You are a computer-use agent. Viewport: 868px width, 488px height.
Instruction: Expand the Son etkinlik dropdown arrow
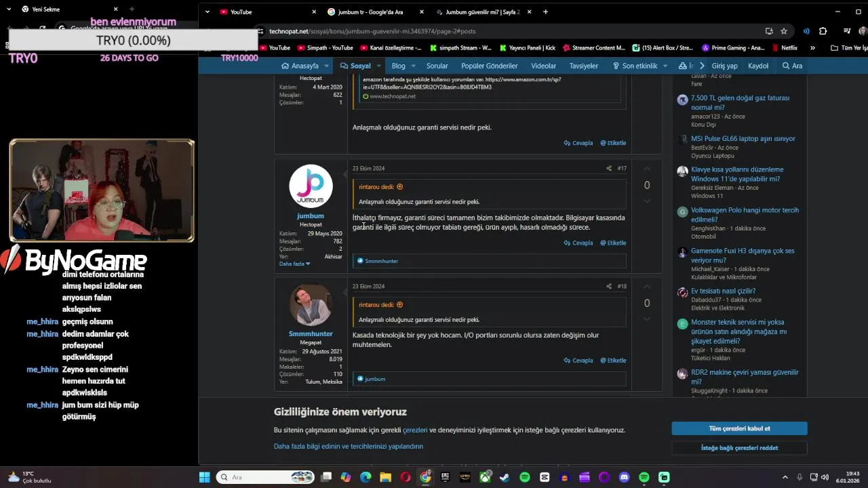(x=665, y=66)
